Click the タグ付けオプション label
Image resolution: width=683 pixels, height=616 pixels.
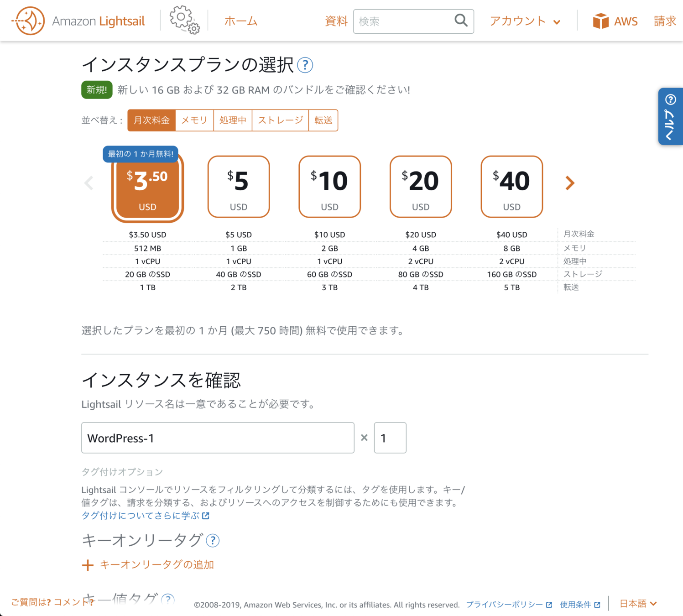click(122, 472)
